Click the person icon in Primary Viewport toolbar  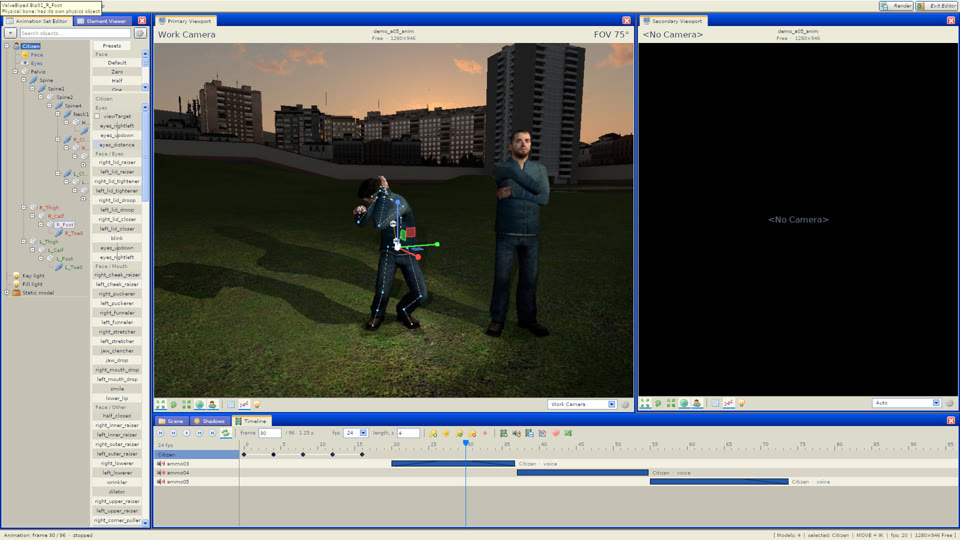coord(212,405)
